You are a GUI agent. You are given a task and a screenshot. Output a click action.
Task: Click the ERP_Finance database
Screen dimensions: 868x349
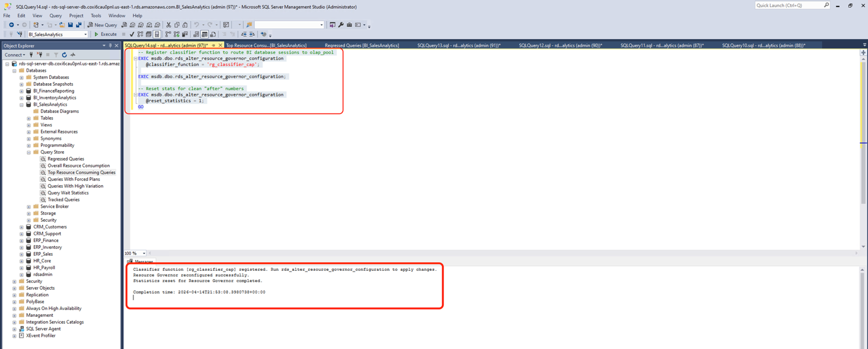click(x=45, y=241)
